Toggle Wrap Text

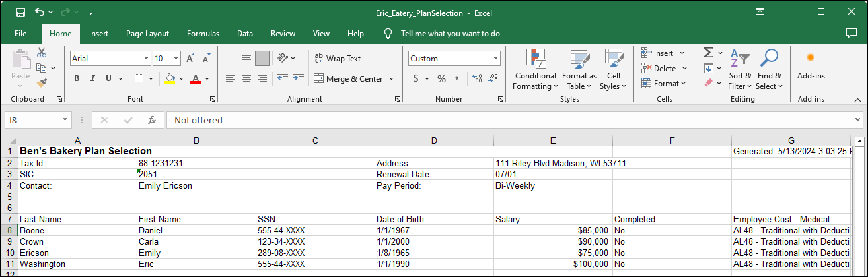(x=338, y=58)
